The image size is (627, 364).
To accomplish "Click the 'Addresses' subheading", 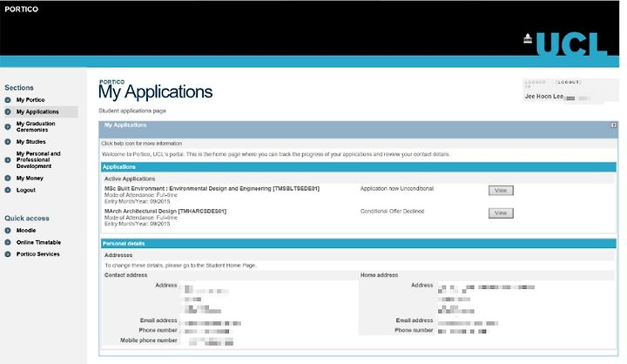I will coord(118,255).
